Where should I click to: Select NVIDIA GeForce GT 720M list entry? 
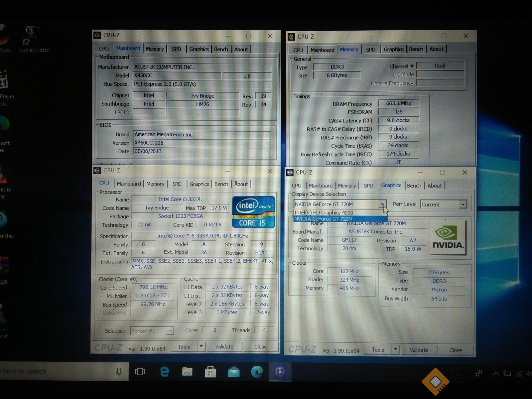tap(340, 219)
